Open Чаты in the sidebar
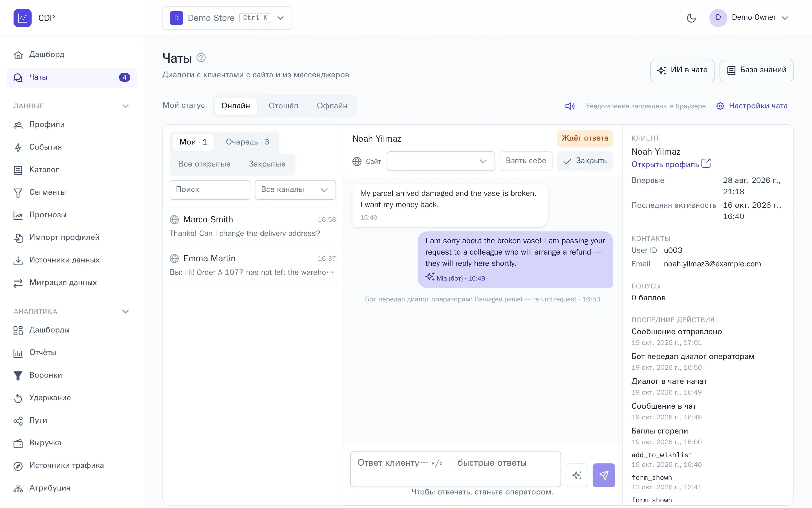 click(72, 78)
